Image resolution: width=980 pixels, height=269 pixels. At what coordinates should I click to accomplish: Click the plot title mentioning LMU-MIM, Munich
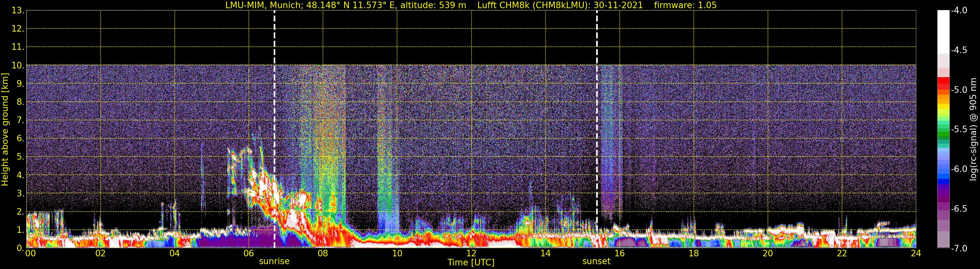coord(346,5)
